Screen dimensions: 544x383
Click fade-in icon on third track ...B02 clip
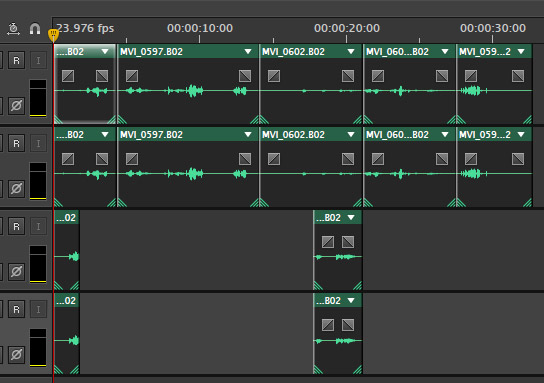[x=328, y=242]
